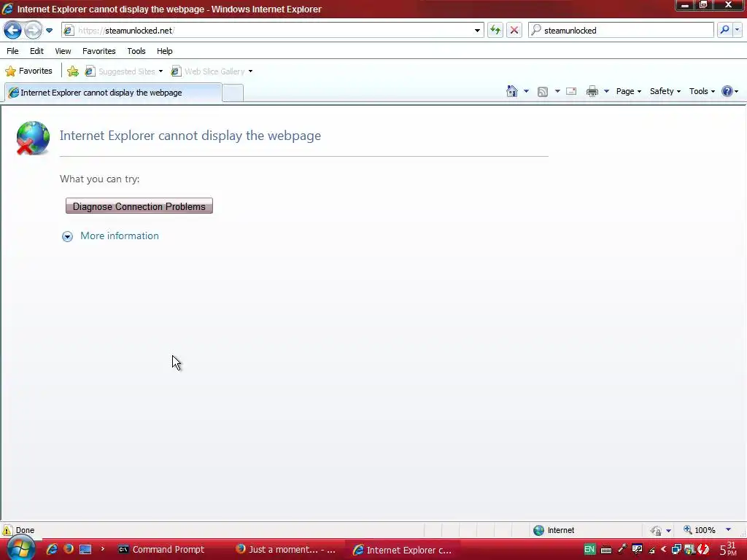Open the Tools menu in menu bar
The image size is (747, 560).
136,51
